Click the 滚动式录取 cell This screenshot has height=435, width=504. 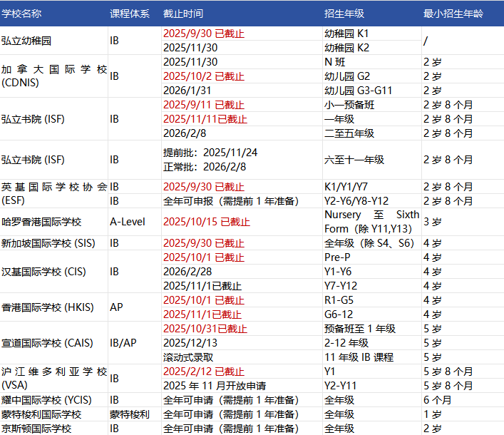(242, 357)
